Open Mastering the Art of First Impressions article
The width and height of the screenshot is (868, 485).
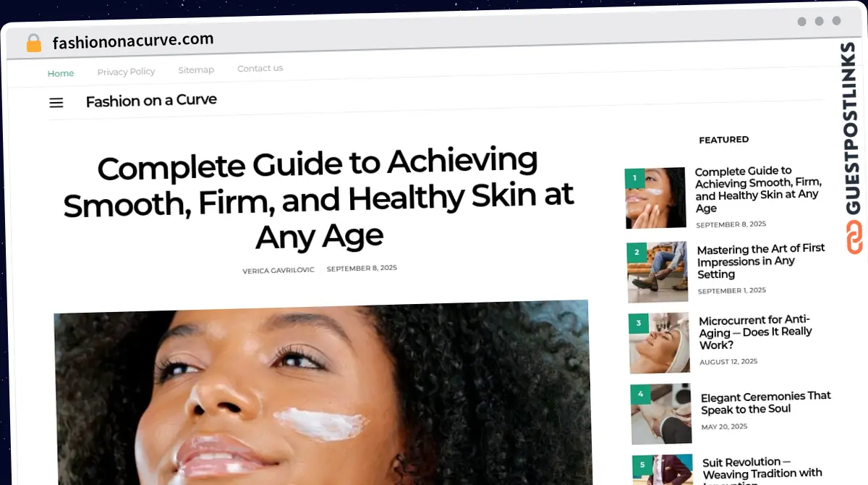[x=761, y=261]
